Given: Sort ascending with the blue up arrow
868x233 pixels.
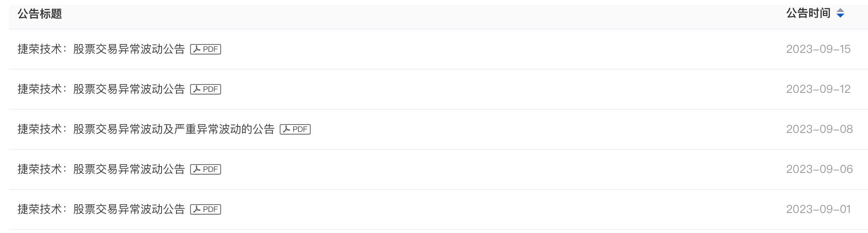Looking at the screenshot, I should click(x=840, y=10).
